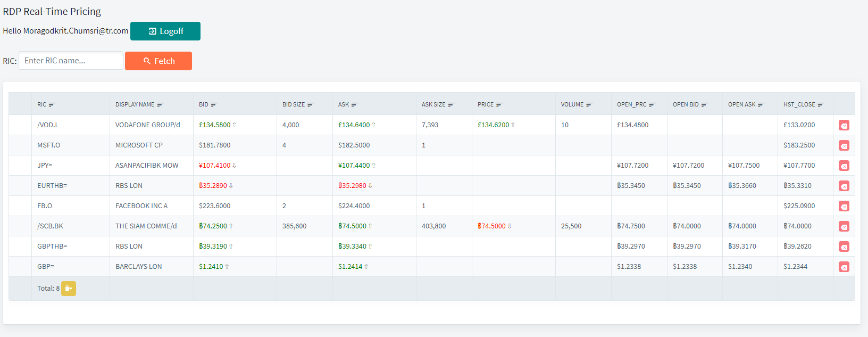Click the $224.4000 ask value

tap(354, 206)
